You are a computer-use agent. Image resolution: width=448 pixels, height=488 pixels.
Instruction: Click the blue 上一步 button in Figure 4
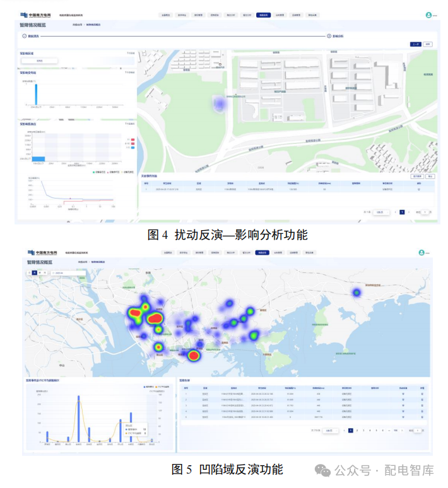(x=415, y=44)
